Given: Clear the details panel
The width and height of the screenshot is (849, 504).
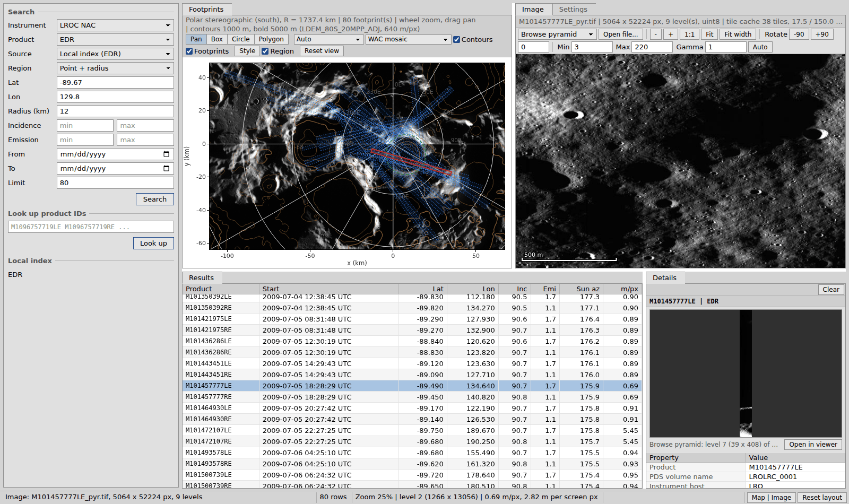Looking at the screenshot, I should pyautogui.click(x=831, y=289).
